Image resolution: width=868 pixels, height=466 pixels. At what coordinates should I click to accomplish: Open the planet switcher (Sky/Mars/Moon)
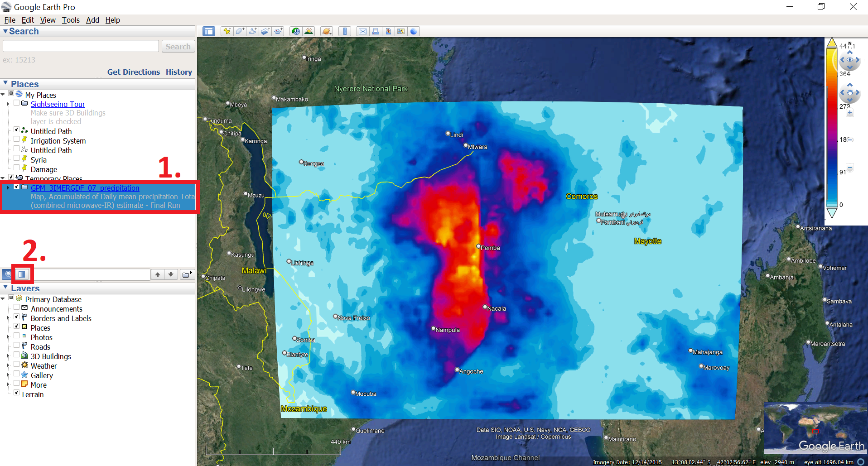327,31
